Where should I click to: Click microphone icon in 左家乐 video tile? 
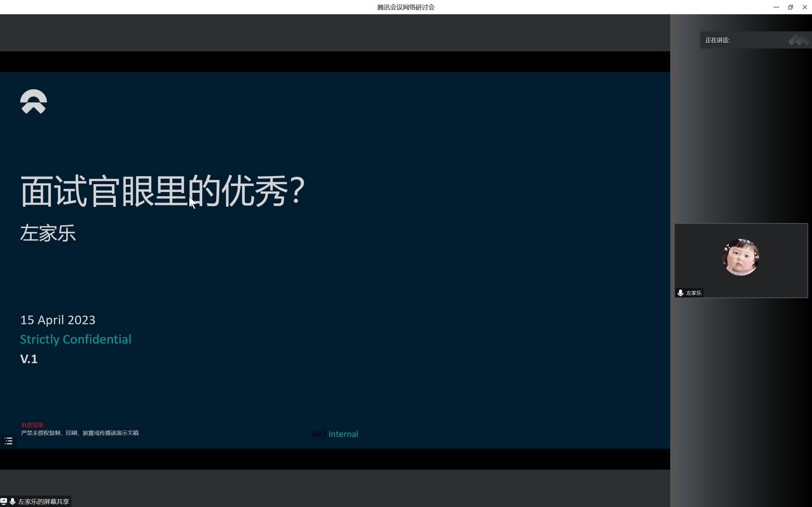point(680,293)
